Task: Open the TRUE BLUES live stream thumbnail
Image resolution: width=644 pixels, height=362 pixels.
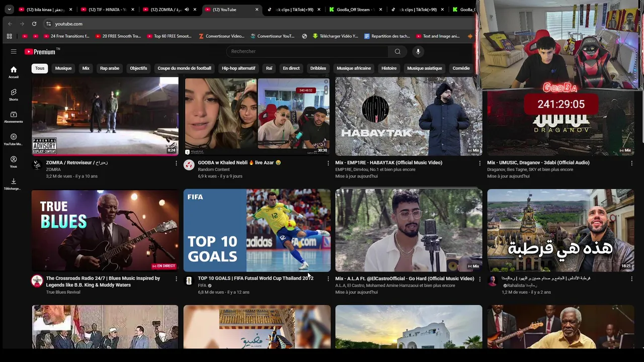Action: pos(105,230)
